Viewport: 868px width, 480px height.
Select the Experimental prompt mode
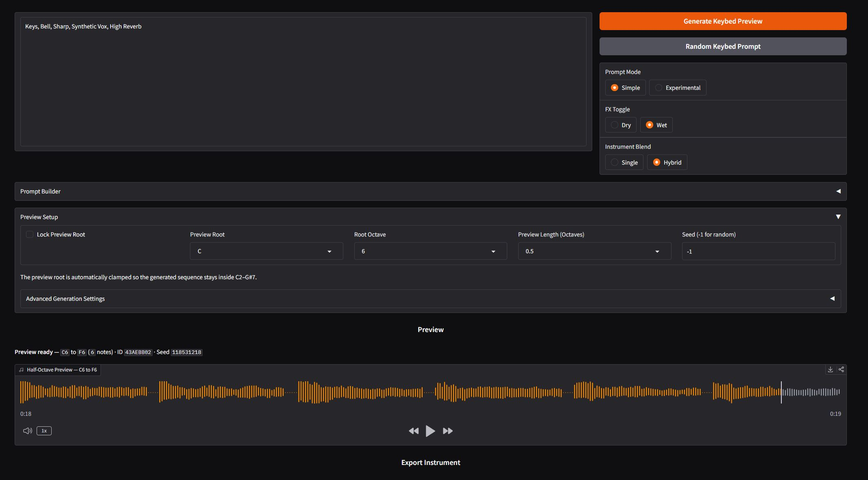678,88
